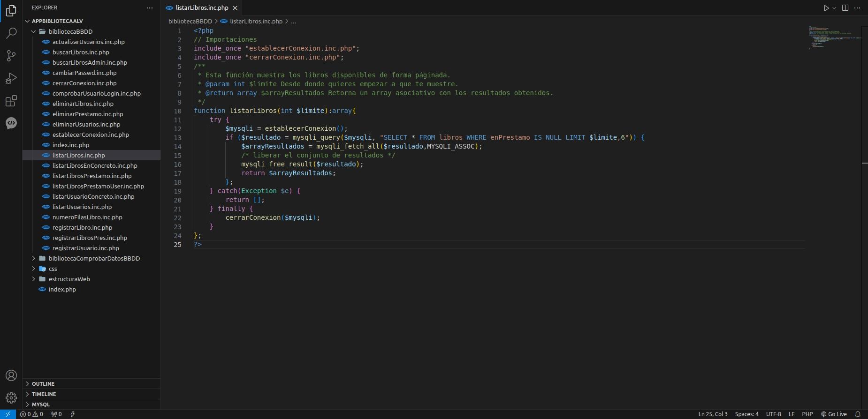Click the ports forwarded indicator
This screenshot has width=868, height=419.
[56, 414]
